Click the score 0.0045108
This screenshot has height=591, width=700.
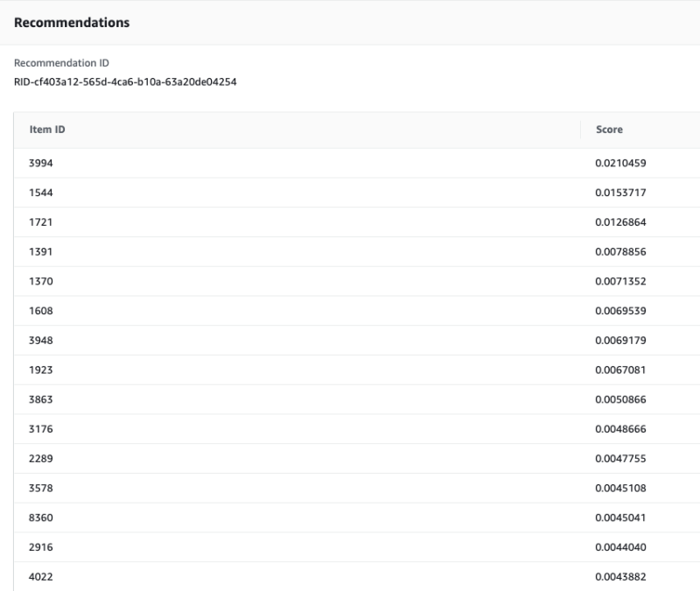click(x=620, y=488)
